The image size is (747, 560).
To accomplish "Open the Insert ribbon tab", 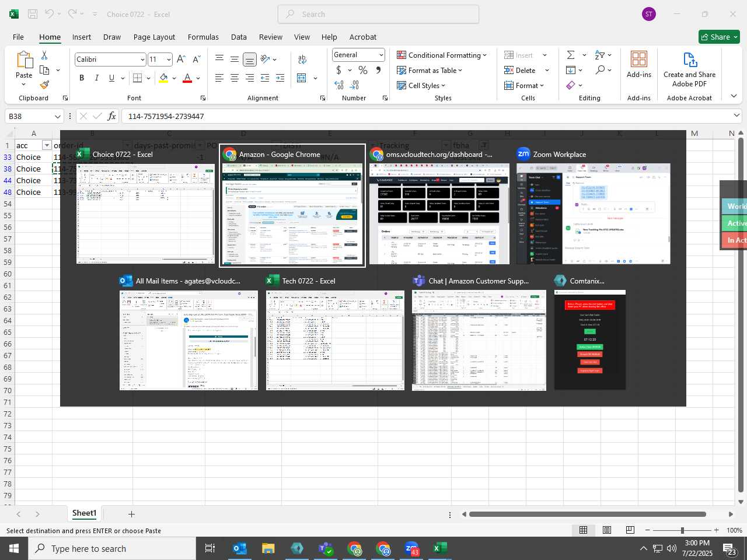I will click(82, 37).
